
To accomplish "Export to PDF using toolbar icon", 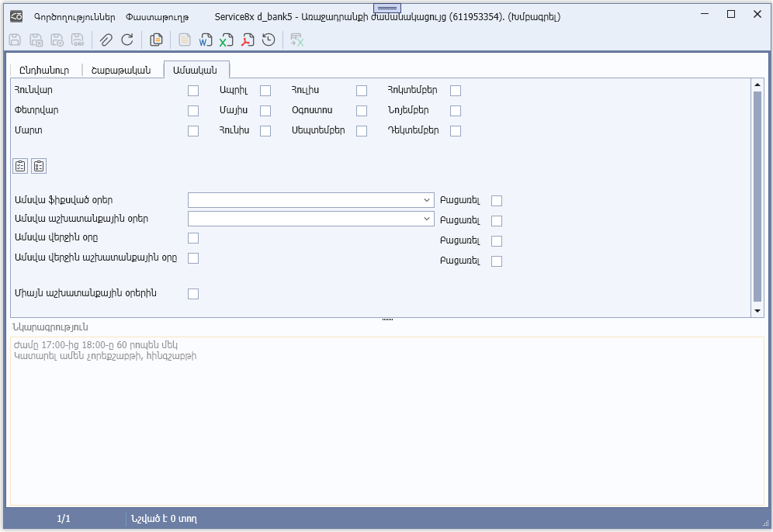I will pyautogui.click(x=248, y=40).
